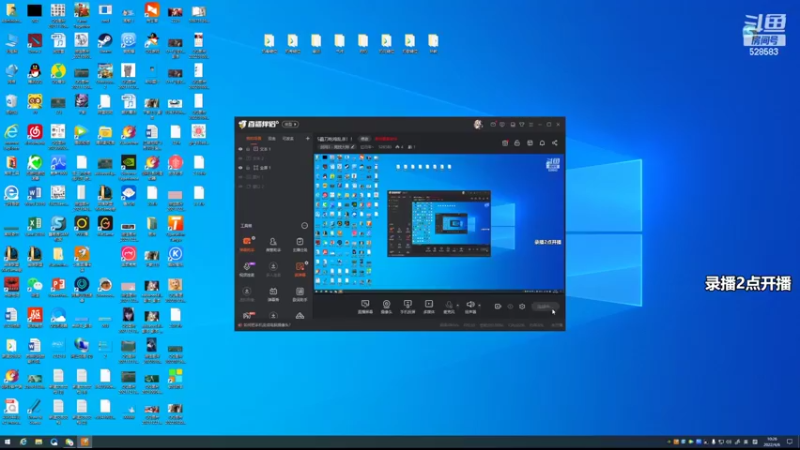This screenshot has width=800, height=450.
Task: Open the hamburger menu in app title bar
Action: click(531, 124)
